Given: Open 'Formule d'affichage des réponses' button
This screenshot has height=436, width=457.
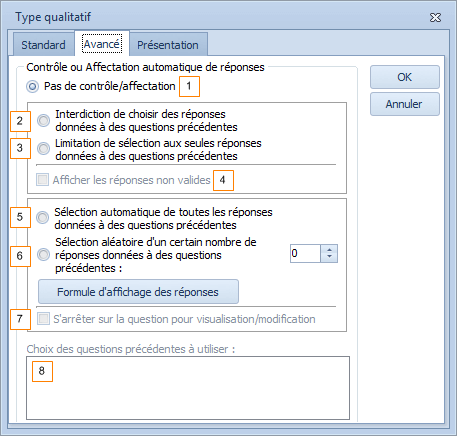Looking at the screenshot, I should point(138,292).
